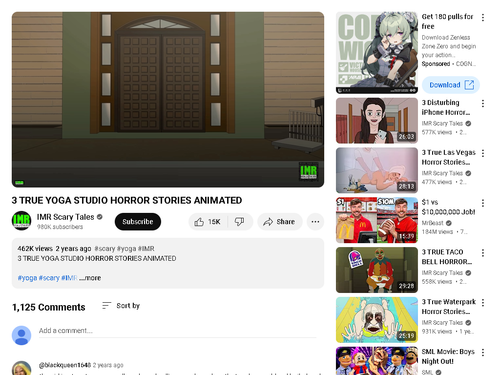Click the video player to toggle playback
The image size is (500, 375).
click(168, 99)
